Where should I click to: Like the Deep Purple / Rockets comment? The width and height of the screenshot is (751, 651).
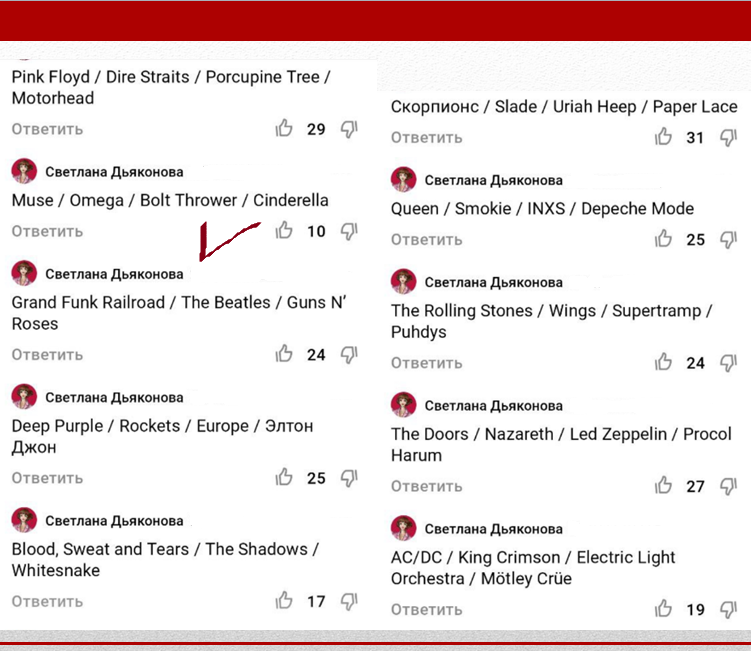284,477
